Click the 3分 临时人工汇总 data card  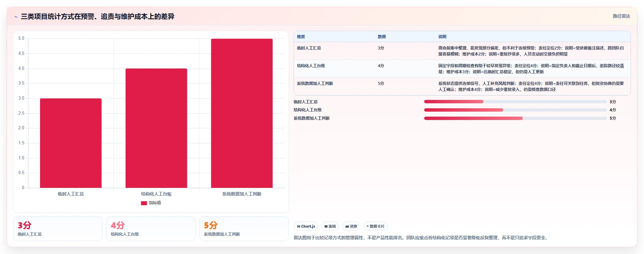click(58, 229)
